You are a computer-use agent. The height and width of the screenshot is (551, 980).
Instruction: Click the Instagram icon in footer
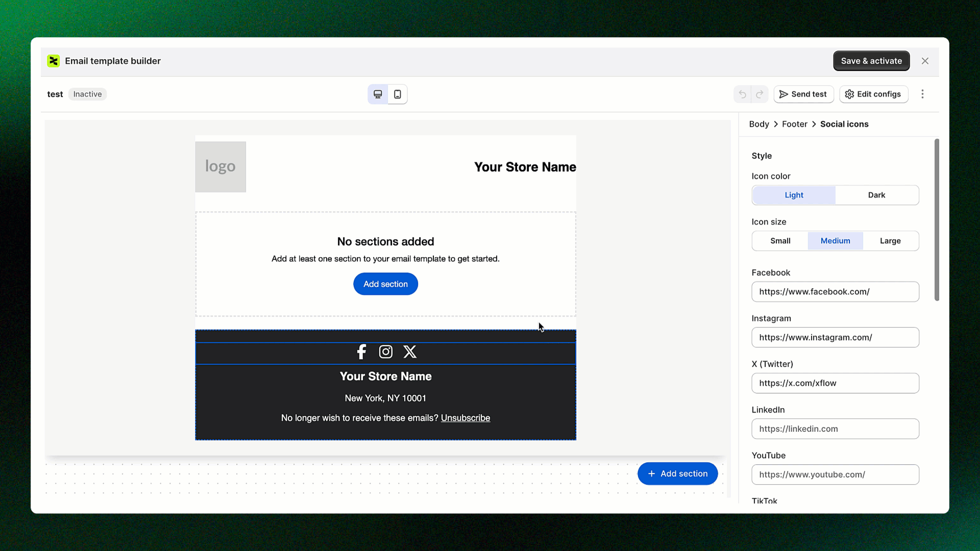(386, 352)
